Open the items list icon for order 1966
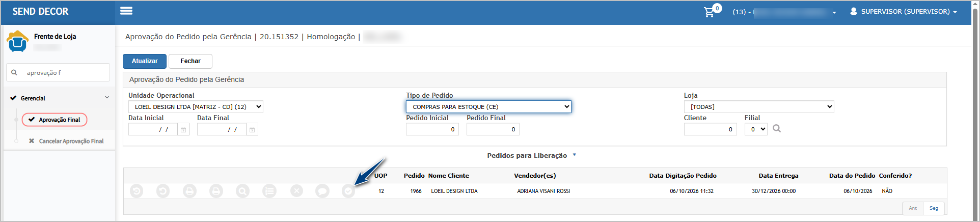Screen dimensions: 980x222 coord(269,191)
